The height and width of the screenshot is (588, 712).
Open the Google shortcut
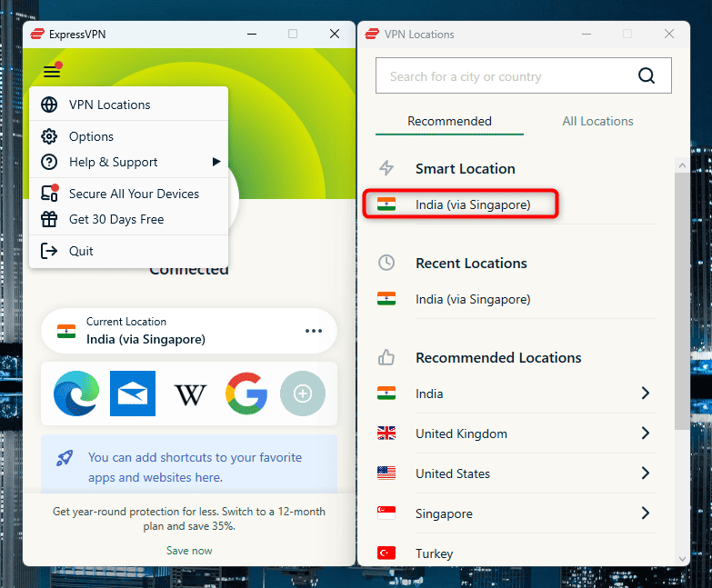246,394
